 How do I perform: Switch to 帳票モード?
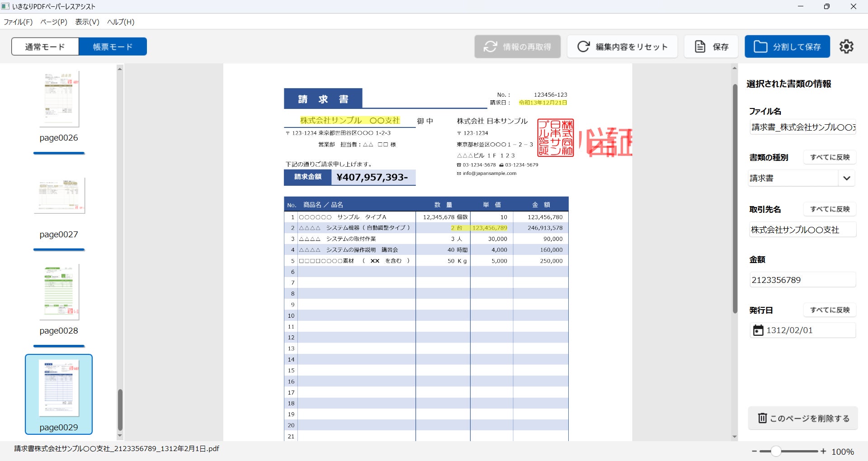[113, 47]
